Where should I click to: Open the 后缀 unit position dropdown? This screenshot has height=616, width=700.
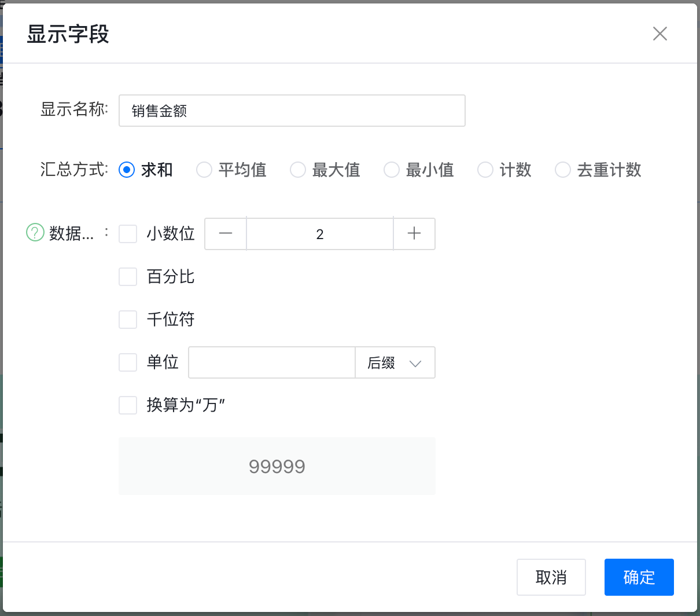pos(395,362)
